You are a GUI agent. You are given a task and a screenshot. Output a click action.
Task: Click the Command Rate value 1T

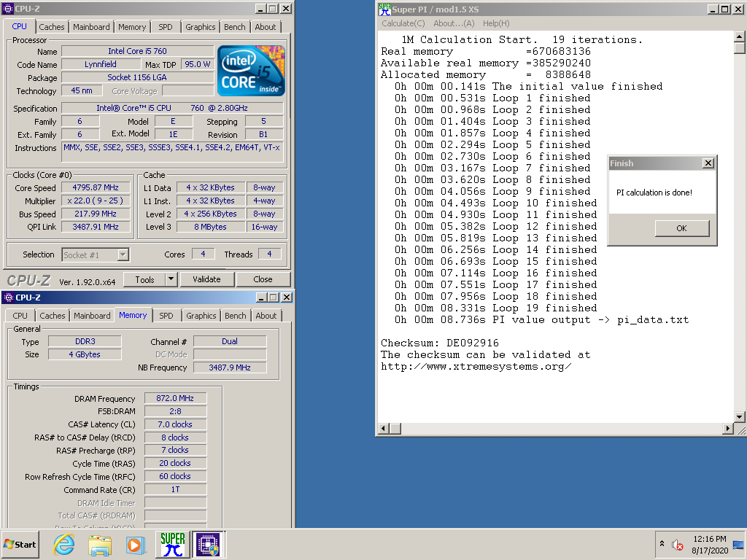coord(175,489)
